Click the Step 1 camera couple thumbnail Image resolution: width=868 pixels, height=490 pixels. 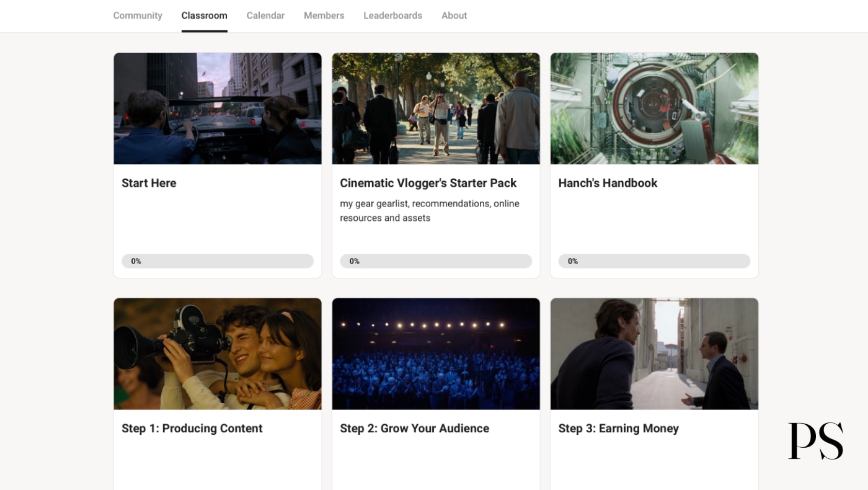coord(218,354)
